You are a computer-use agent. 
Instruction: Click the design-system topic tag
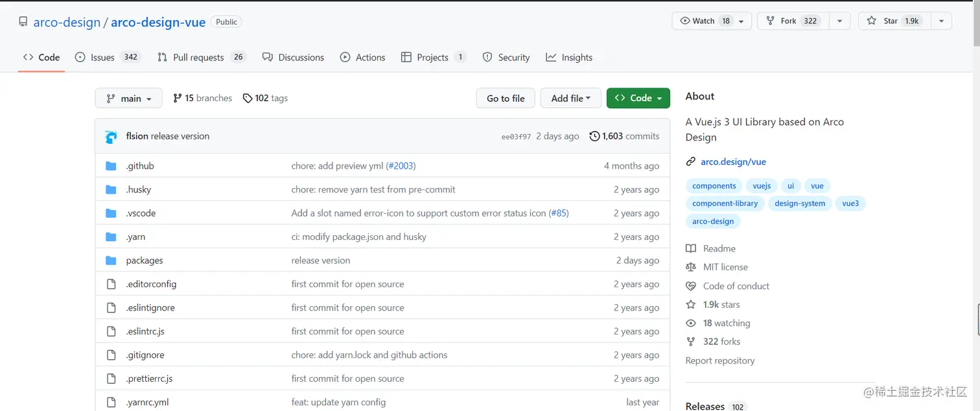(800, 204)
